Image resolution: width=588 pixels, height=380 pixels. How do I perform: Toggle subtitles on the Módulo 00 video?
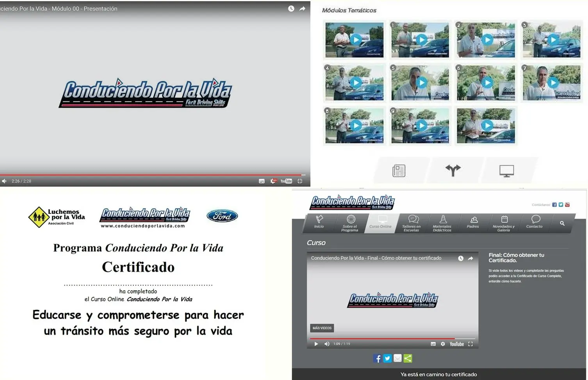[262, 181]
